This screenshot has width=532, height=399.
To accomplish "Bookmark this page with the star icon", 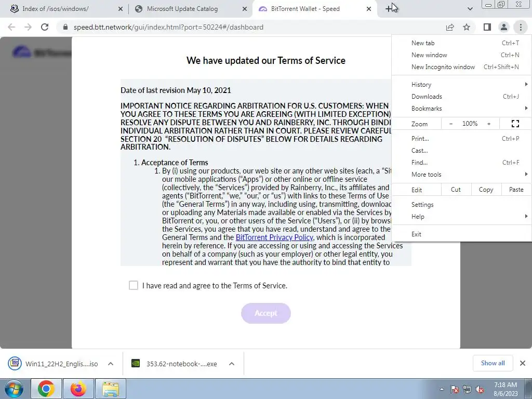I will click(467, 27).
